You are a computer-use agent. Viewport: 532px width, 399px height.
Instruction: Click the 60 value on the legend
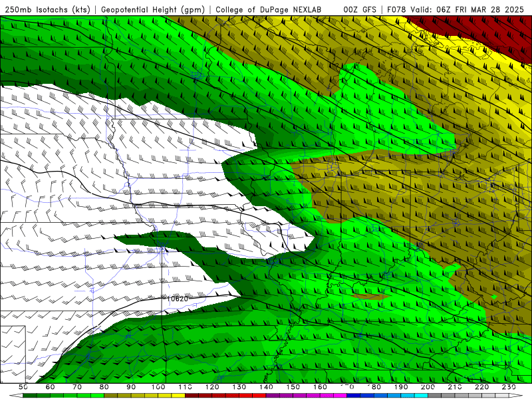click(x=50, y=387)
